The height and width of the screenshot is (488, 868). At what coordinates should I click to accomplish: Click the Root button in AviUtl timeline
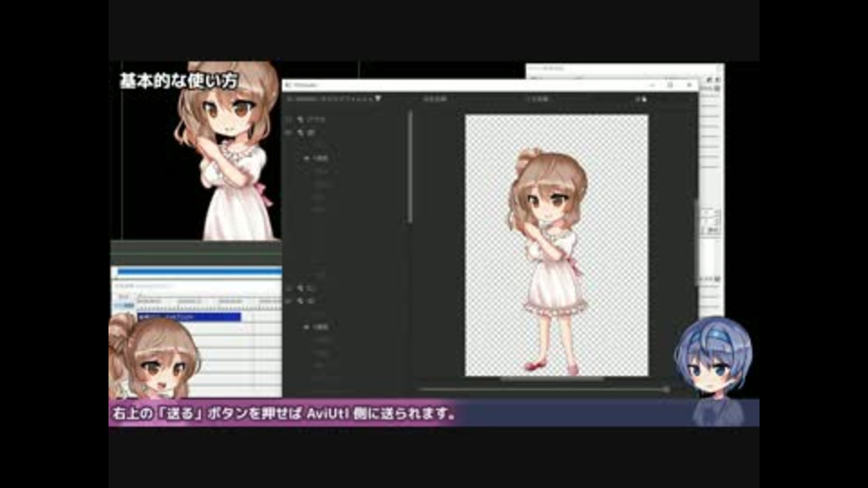point(124,297)
